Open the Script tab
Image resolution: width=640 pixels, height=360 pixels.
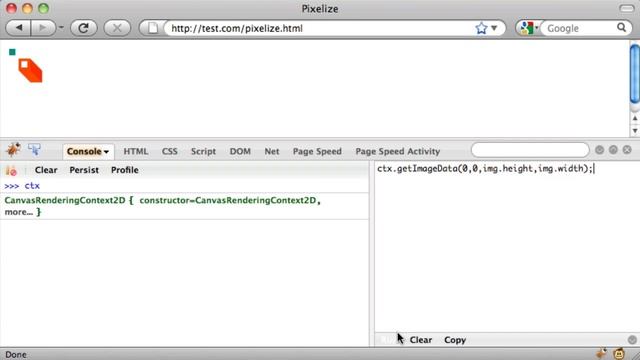[x=203, y=151]
